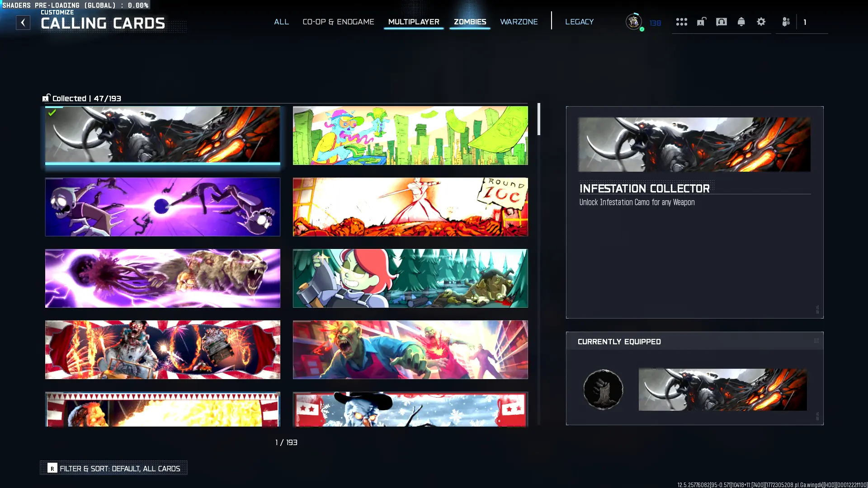Screen dimensions: 868x488
Task: Toggle the Zombies category filter
Action: tap(470, 22)
